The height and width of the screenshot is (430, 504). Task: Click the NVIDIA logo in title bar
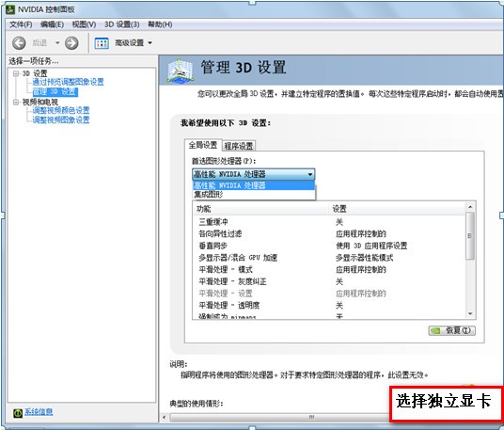10,9
